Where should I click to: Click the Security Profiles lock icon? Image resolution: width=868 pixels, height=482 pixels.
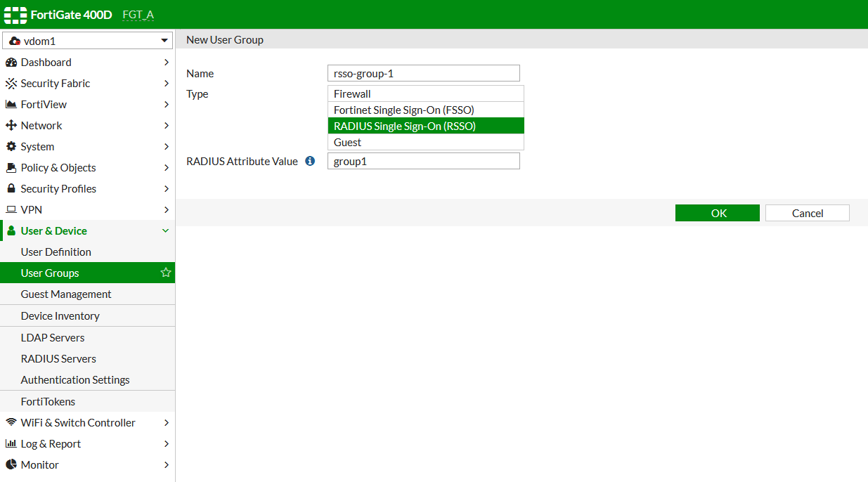click(x=11, y=189)
